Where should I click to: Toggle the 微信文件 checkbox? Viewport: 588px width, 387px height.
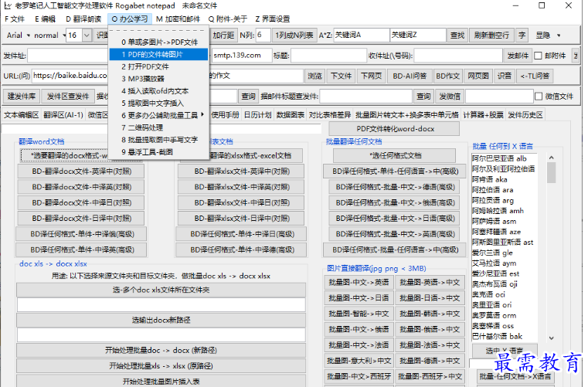(x=539, y=97)
